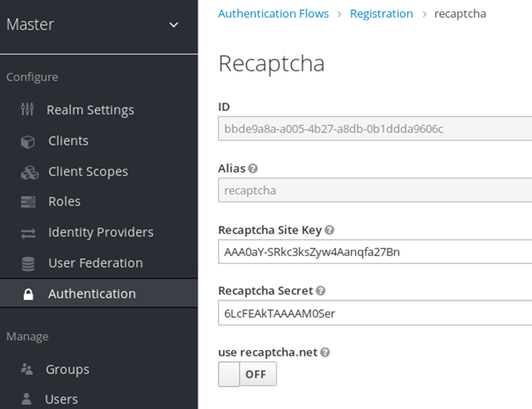Open Identity Providers page
Image resolution: width=532 pixels, height=409 pixels.
tap(101, 232)
